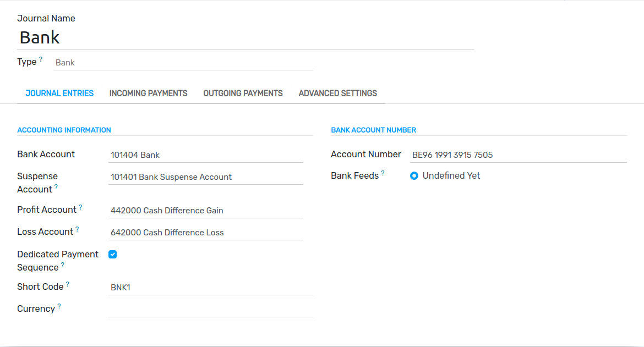Switch to the Incoming Payments tab
The image size is (644, 347).
tap(148, 93)
